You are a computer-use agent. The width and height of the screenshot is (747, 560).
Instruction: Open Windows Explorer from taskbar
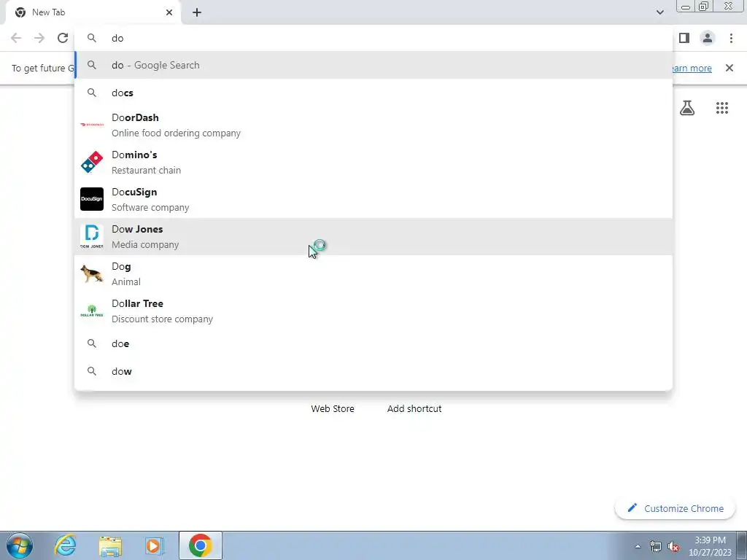pyautogui.click(x=110, y=545)
